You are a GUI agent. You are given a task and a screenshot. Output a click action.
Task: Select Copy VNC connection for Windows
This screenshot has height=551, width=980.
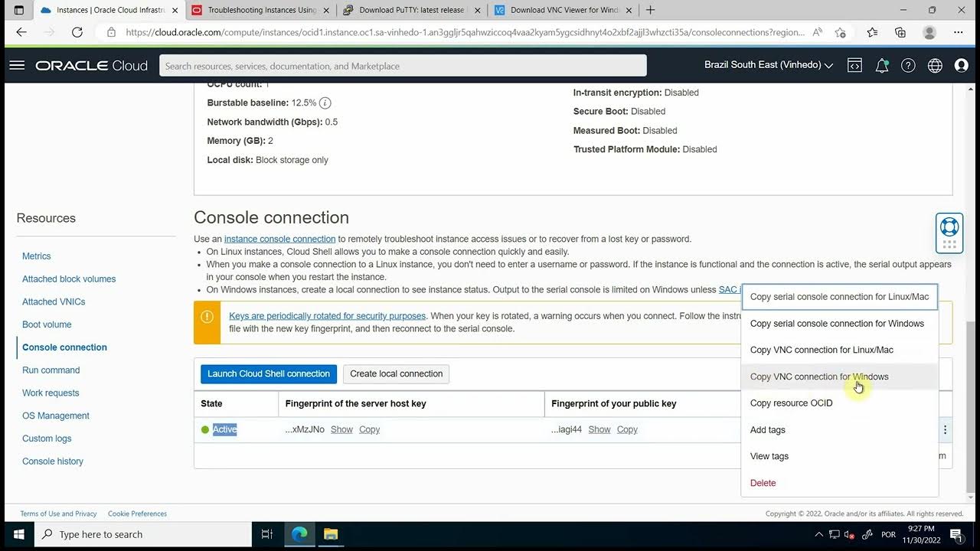[840, 377]
